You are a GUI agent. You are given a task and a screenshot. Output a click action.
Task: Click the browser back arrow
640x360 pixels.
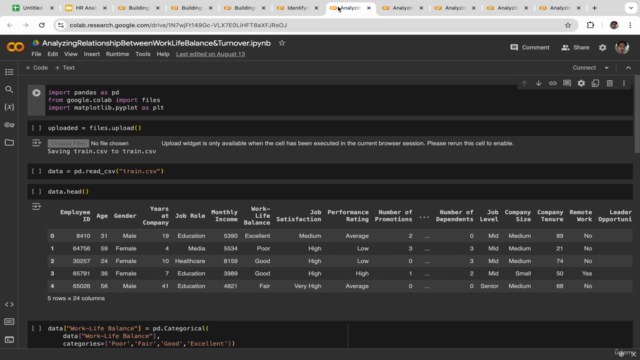[x=10, y=25]
